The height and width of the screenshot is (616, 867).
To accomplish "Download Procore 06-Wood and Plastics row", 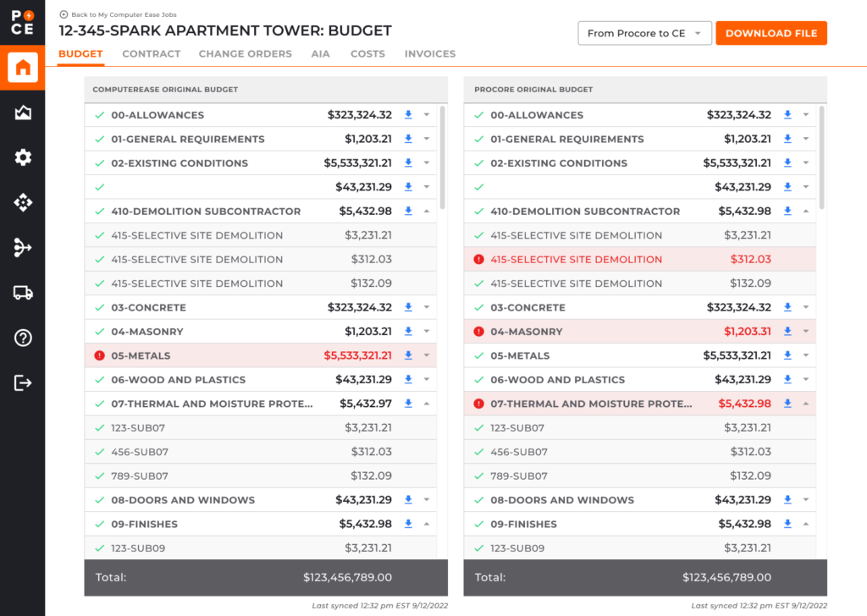I will (787, 380).
